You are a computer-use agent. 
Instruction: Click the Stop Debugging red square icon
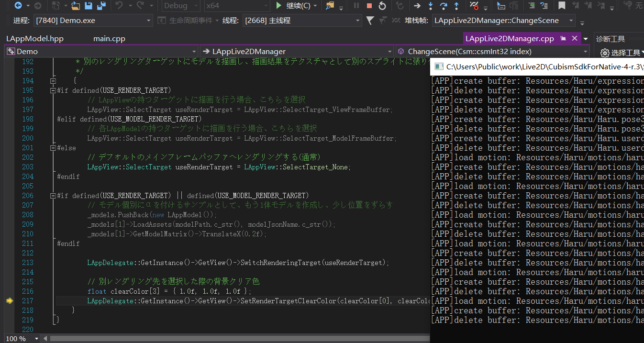tap(369, 6)
